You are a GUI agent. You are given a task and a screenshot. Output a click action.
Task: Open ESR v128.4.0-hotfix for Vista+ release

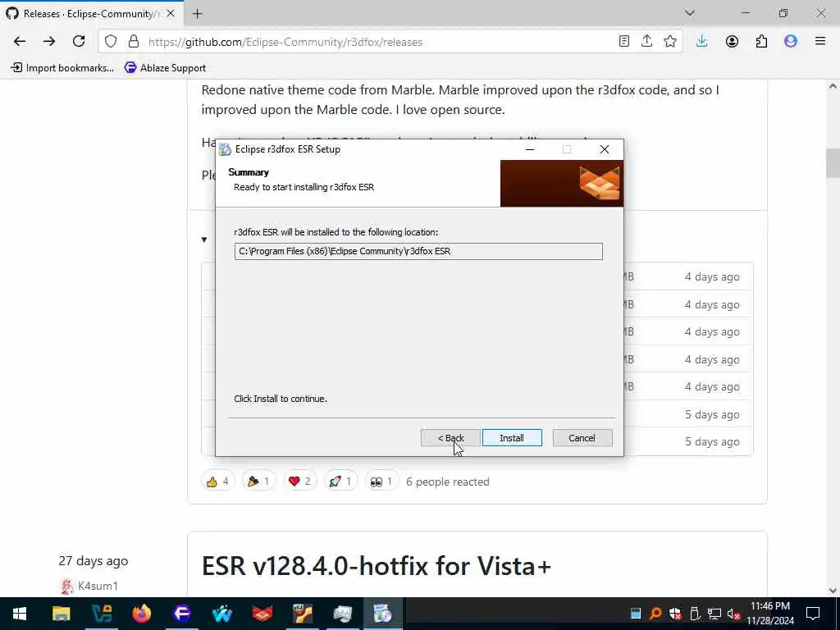tap(376, 566)
